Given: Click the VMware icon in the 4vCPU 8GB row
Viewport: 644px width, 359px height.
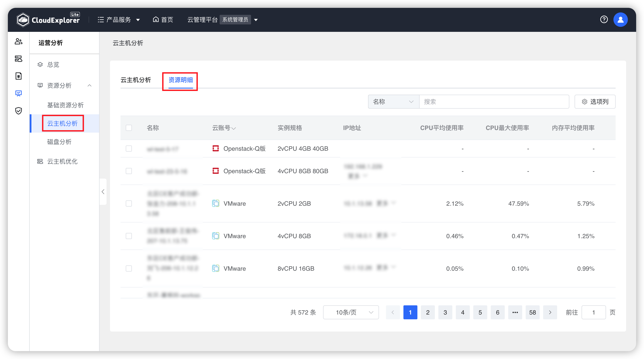Looking at the screenshot, I should coord(215,236).
